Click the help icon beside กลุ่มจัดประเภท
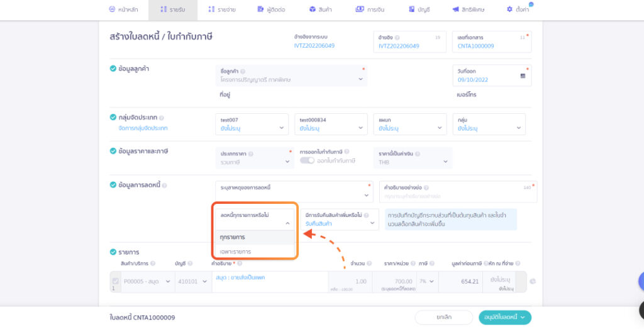The height and width of the screenshot is (329, 644). (162, 118)
